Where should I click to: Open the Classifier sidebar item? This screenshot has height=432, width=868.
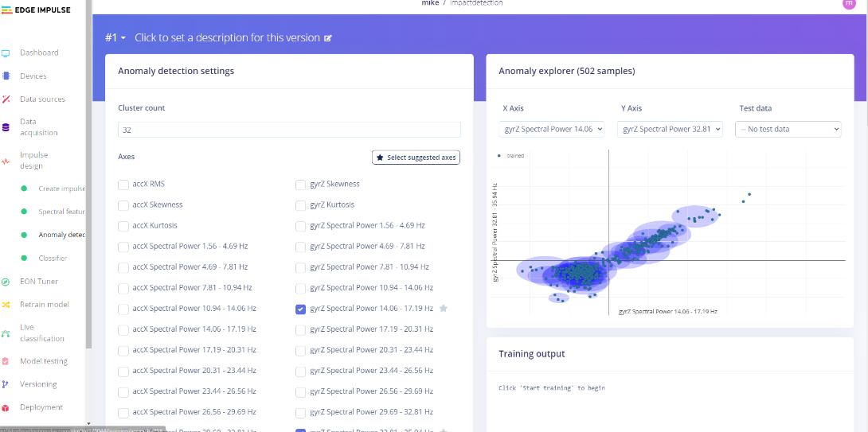click(53, 259)
